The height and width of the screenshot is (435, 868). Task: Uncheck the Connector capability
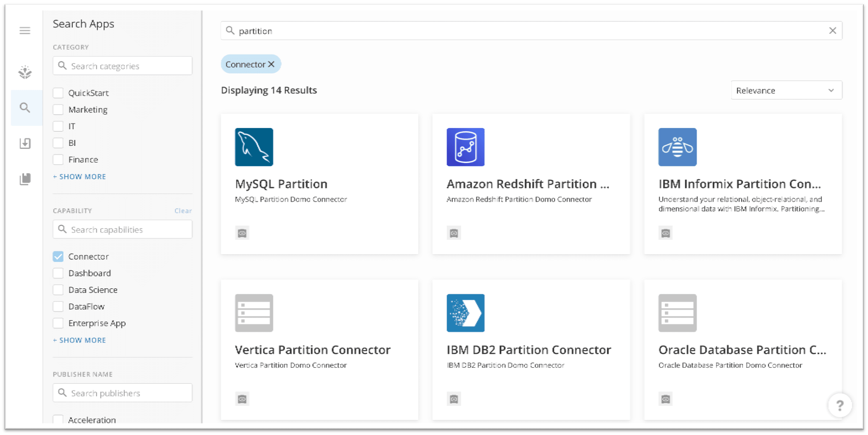click(58, 256)
